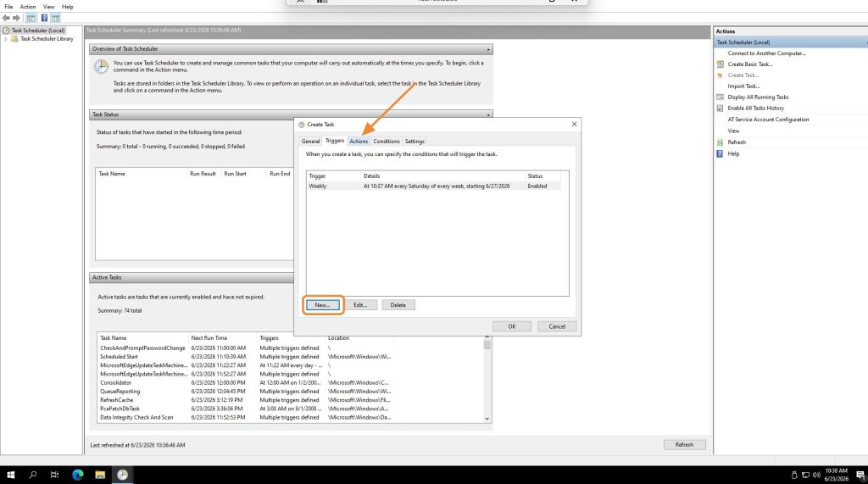Click the Create Basic Task icon in Actions
This screenshot has width=868, height=484.
[x=721, y=64]
